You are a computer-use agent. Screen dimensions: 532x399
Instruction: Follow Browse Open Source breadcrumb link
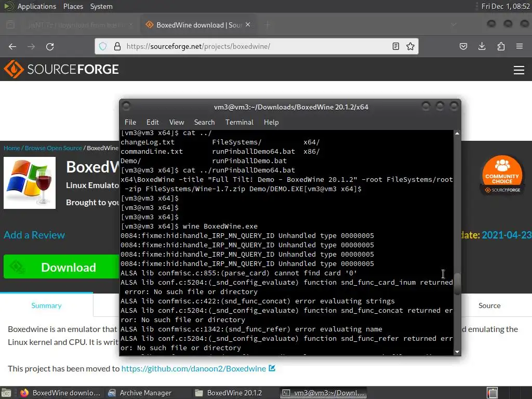54,148
